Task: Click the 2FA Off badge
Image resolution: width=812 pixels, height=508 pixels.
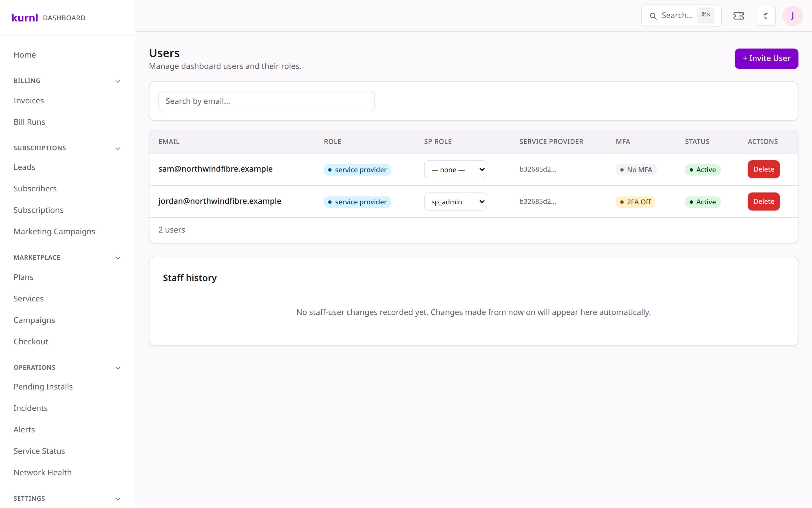Action: 635,202
